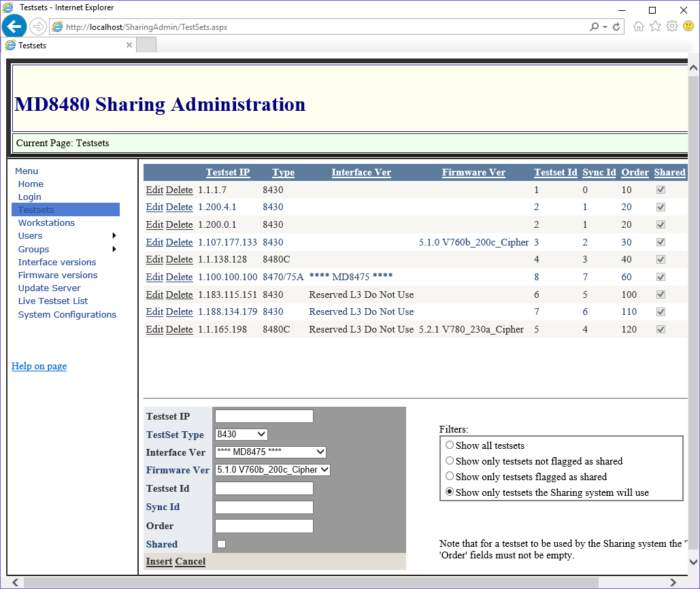Sort by Interface Ver column header
Viewport: 700px width, 589px height.
[x=361, y=172]
